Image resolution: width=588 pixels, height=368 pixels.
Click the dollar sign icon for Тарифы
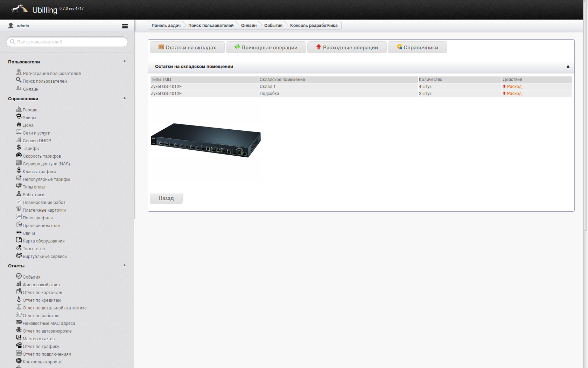tap(19, 148)
